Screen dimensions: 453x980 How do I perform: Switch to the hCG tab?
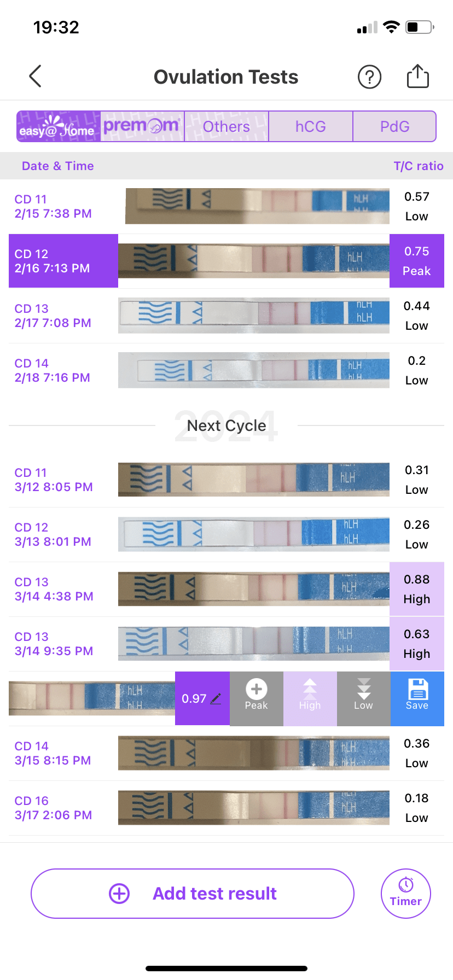click(310, 126)
